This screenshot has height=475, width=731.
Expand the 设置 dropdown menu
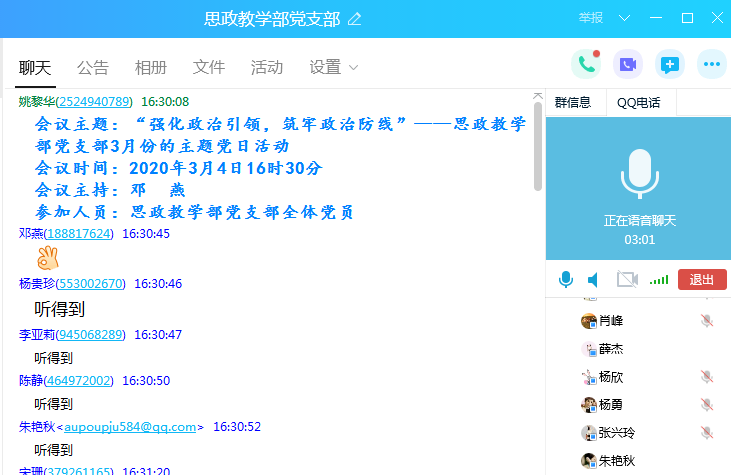[334, 68]
